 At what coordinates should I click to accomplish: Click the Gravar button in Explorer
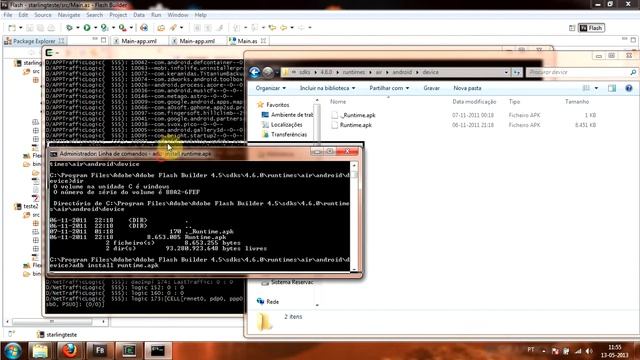pyautogui.click(x=431, y=88)
